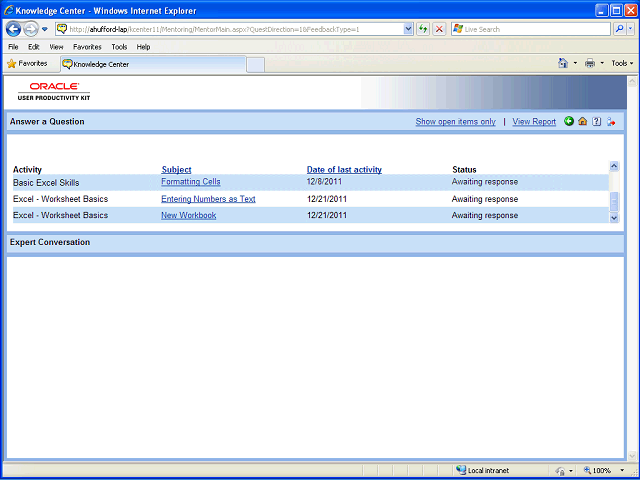Sort by Subject column header

coord(176,169)
